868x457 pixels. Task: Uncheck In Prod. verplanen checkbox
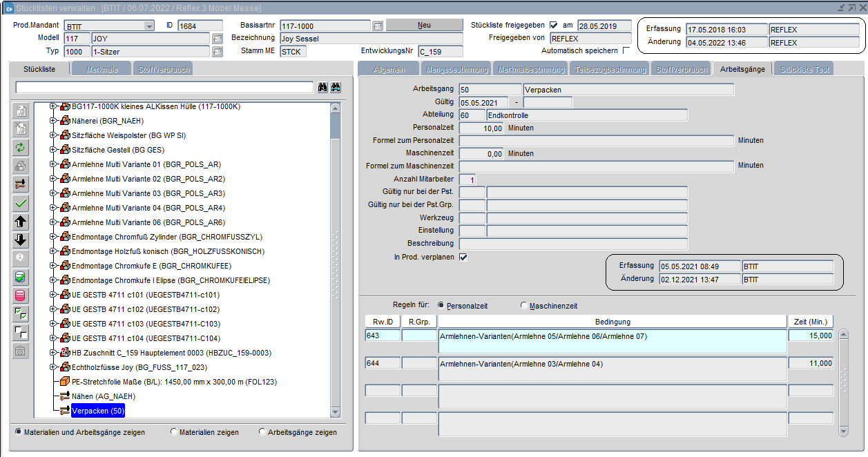click(463, 257)
